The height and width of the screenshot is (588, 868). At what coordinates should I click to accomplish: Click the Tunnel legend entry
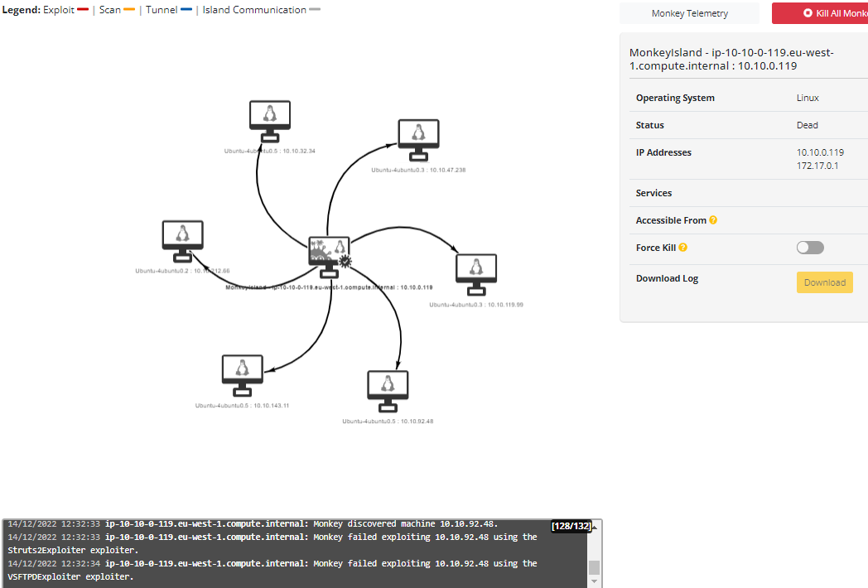[x=169, y=10]
